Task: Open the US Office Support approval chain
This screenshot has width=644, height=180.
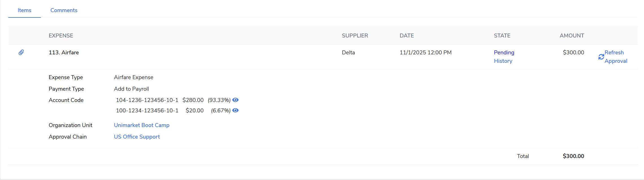Action: pos(137,137)
